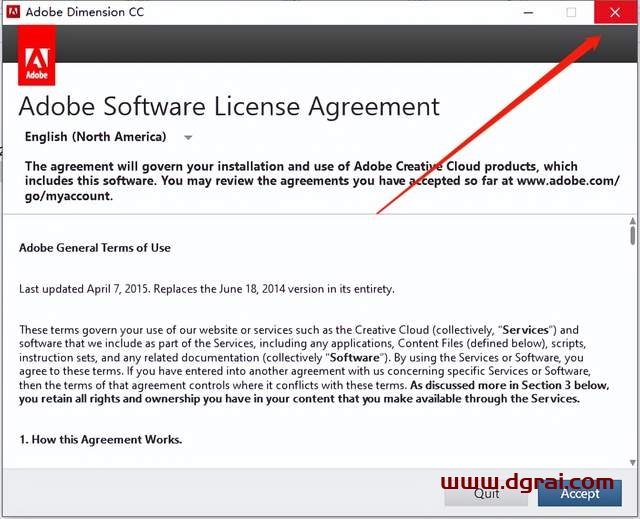The height and width of the screenshot is (519, 640).
Task: Click the Adobe logo in the header
Action: point(37,55)
